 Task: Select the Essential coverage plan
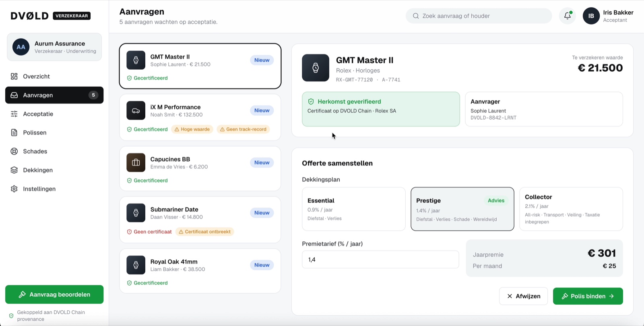tap(354, 209)
